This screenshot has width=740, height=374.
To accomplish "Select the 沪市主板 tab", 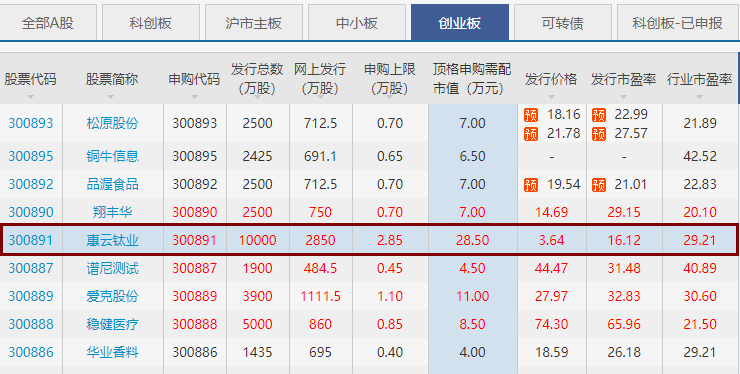I will click(x=253, y=22).
